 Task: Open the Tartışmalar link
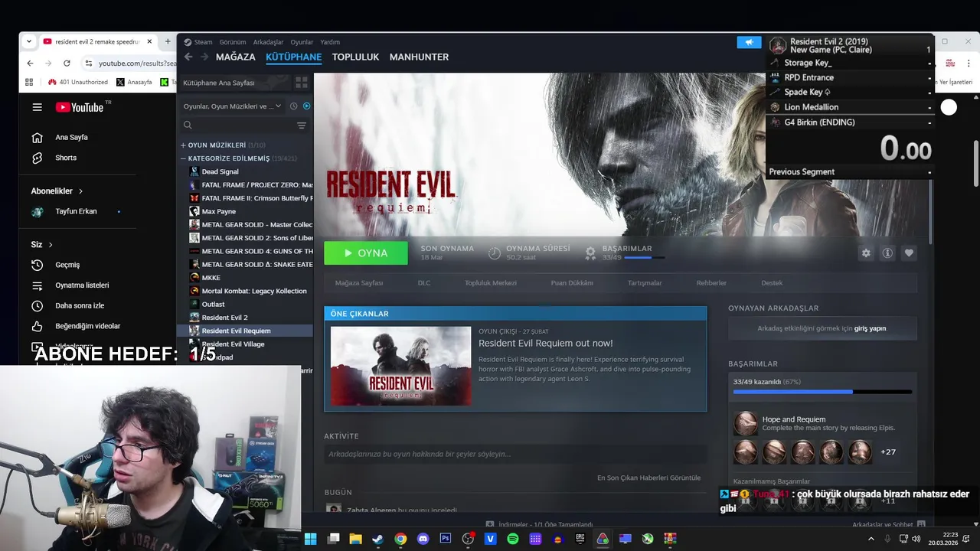[x=645, y=283]
